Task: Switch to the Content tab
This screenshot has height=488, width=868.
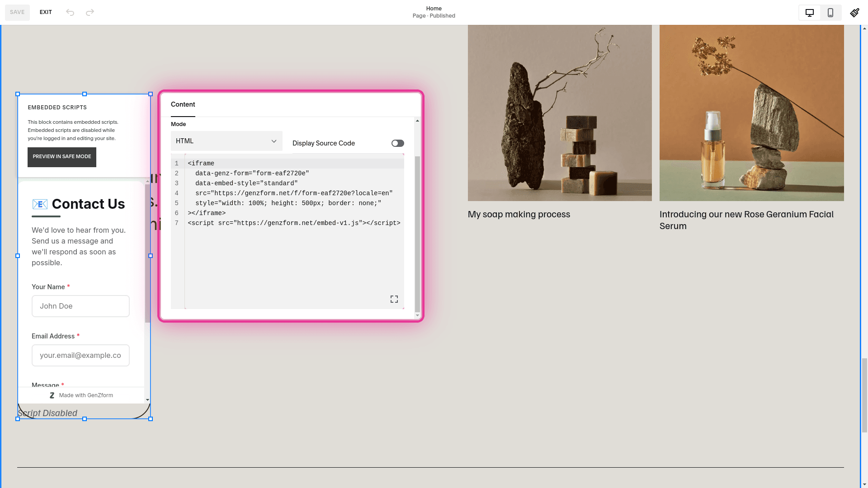Action: 183,104
